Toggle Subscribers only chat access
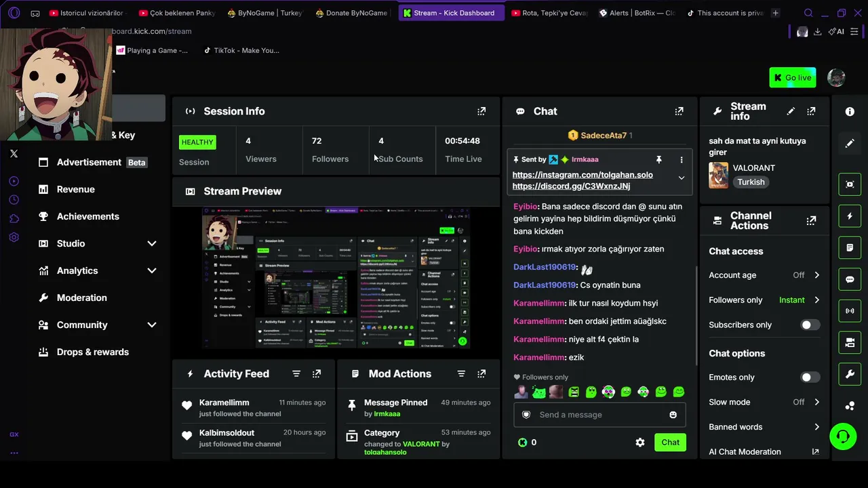 [810, 325]
